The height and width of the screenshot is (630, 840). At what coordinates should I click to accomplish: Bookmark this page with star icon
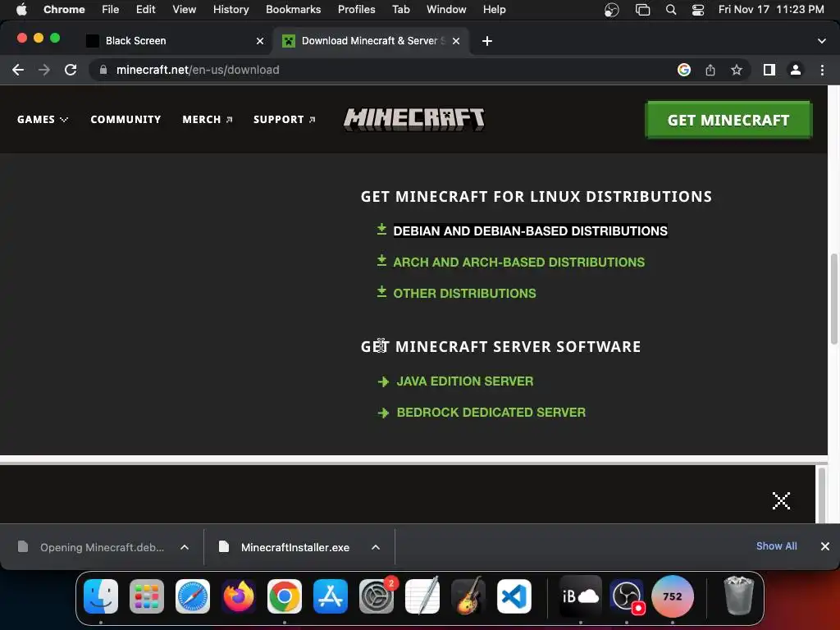pos(737,70)
